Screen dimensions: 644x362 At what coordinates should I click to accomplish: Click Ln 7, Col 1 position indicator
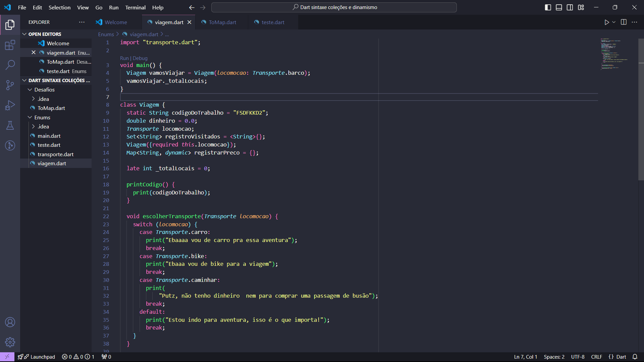526,357
